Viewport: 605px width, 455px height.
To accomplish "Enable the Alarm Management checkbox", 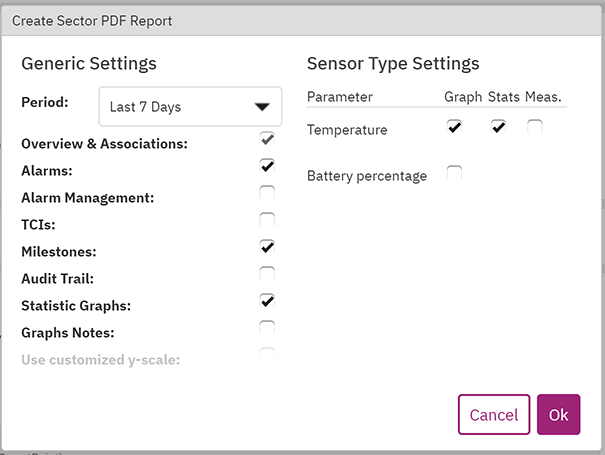I will [267, 193].
